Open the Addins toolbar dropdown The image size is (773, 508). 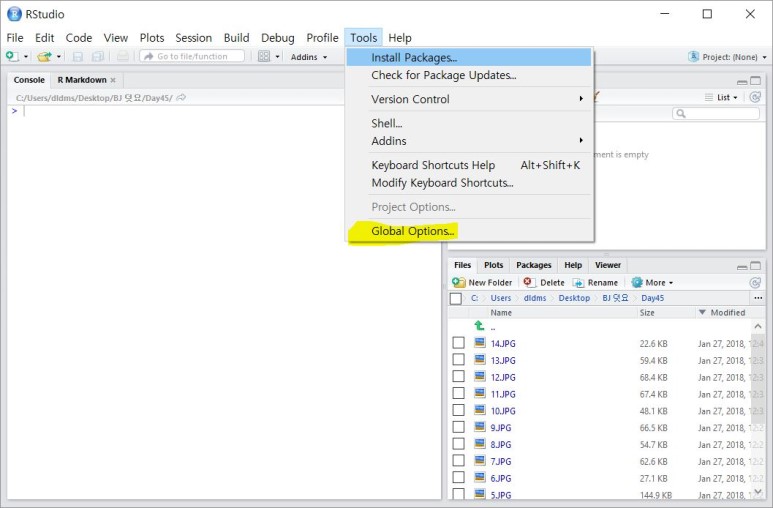pos(309,57)
